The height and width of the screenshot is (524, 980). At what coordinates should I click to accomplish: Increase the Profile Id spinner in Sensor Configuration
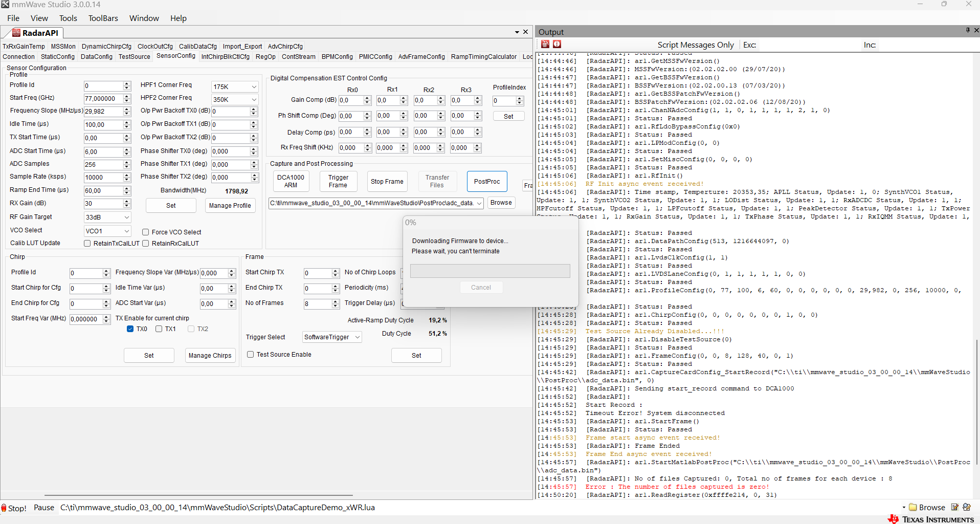pyautogui.click(x=127, y=84)
